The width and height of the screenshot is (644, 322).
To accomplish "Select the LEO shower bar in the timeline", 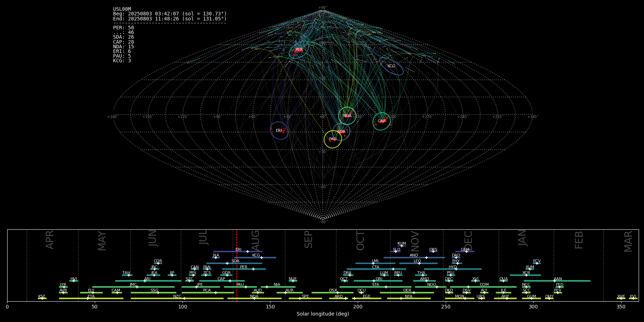I will click(418, 263).
